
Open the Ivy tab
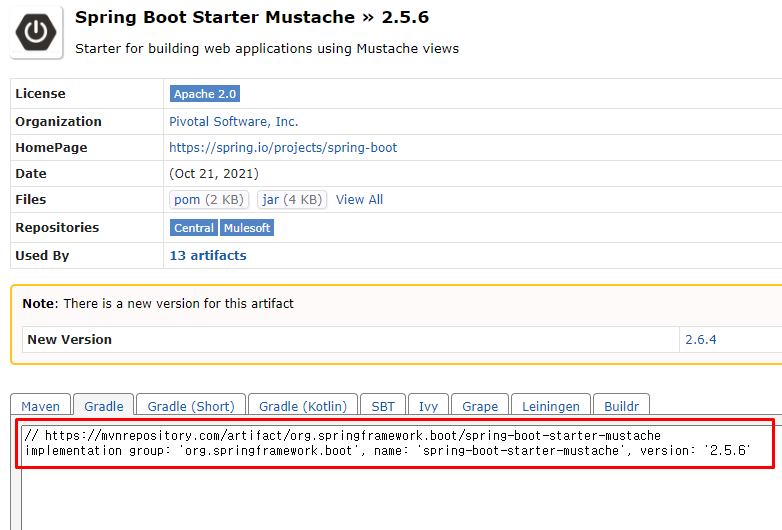(428, 406)
